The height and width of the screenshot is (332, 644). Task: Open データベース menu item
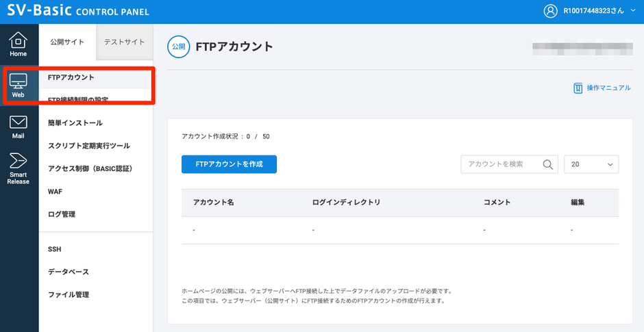(69, 272)
